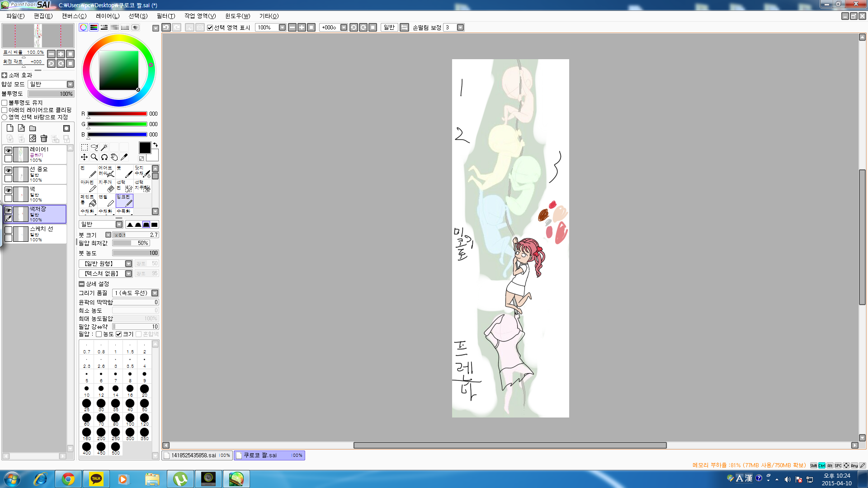This screenshot has width=868, height=488.
Task: Open the 합성 모드 blend mode dropdown
Action: [70, 84]
